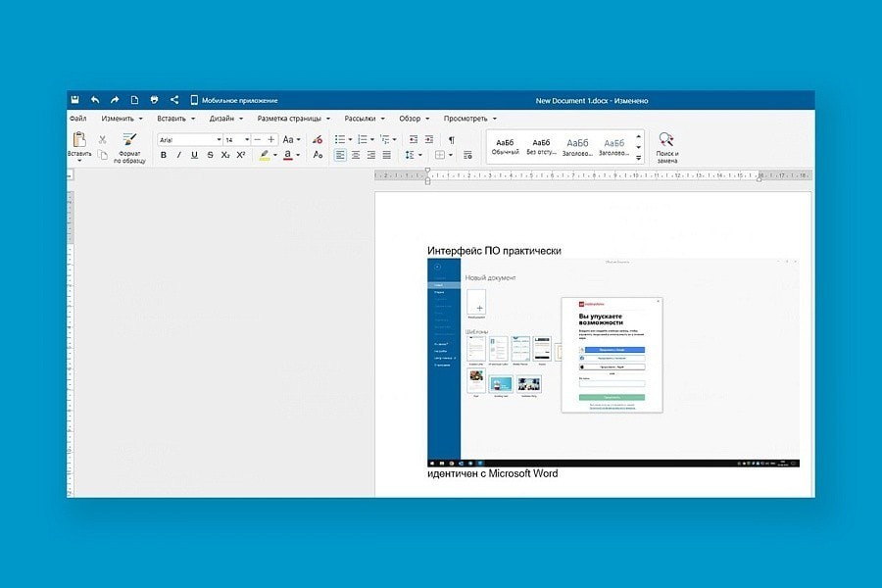
Task: Align text right
Action: [371, 155]
